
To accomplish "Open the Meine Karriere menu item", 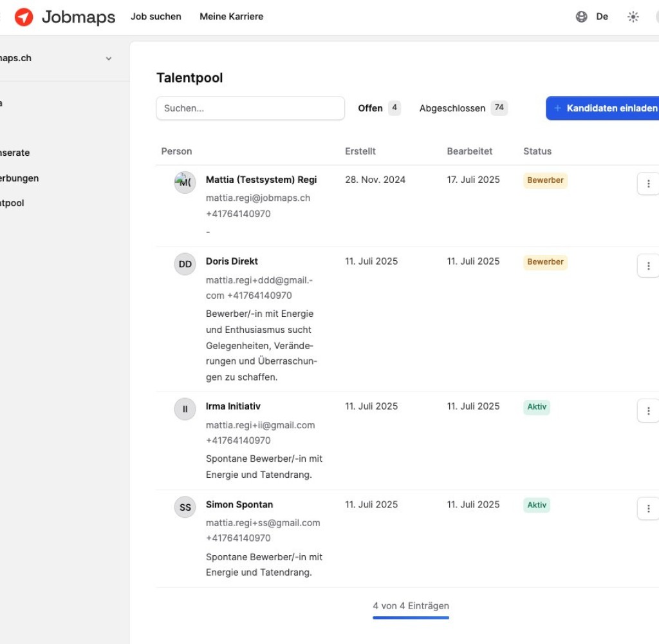I will (x=231, y=17).
